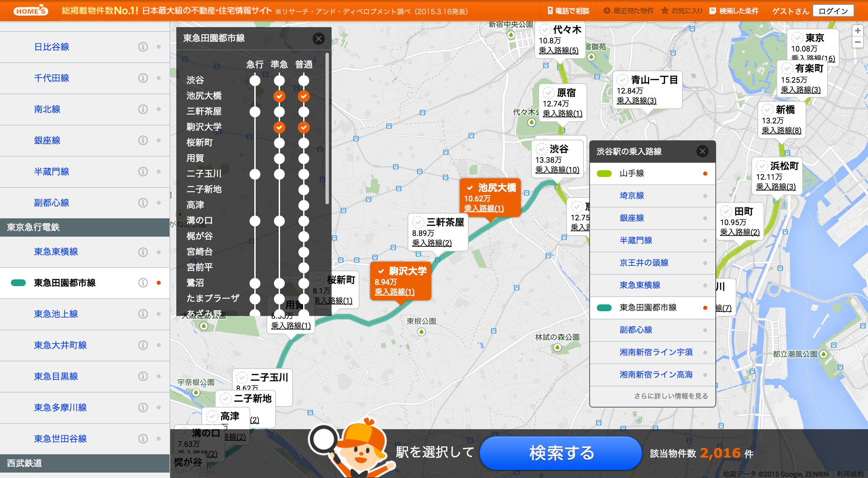The width and height of the screenshot is (868, 478).
Task: Click the HOME'S logo icon
Action: pyautogui.click(x=31, y=11)
